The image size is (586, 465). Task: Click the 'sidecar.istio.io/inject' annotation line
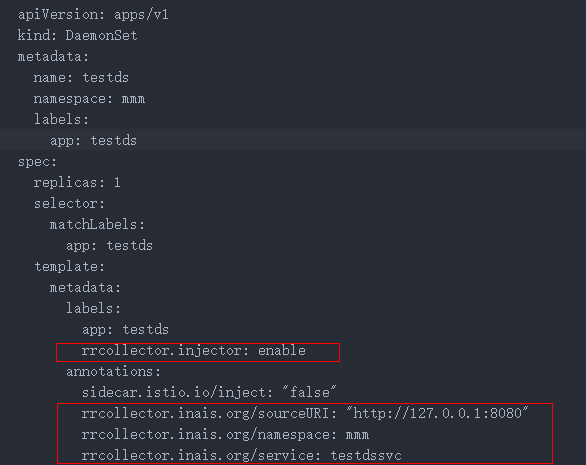click(x=209, y=392)
